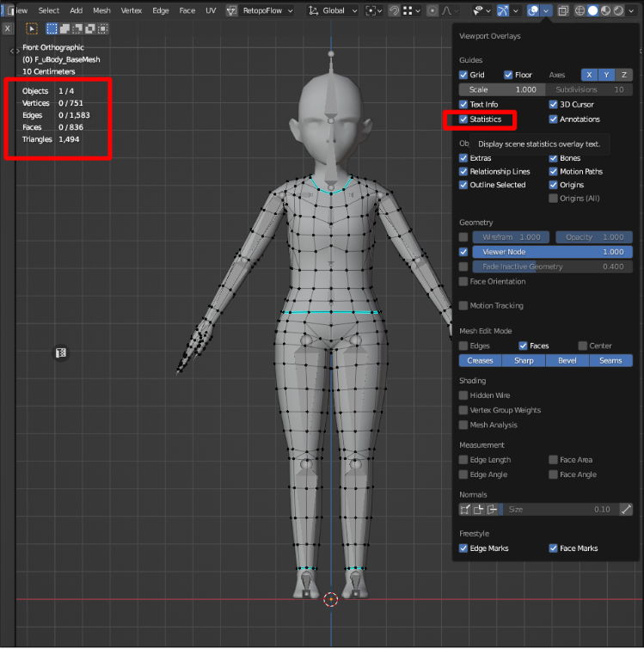Viewport: 644px width, 649px height.
Task: Display face normals icon in Normals section
Action: coord(493,509)
